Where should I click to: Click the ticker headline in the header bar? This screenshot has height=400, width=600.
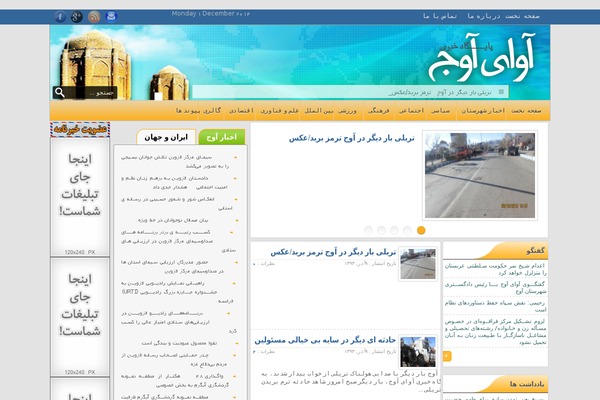pos(440,93)
